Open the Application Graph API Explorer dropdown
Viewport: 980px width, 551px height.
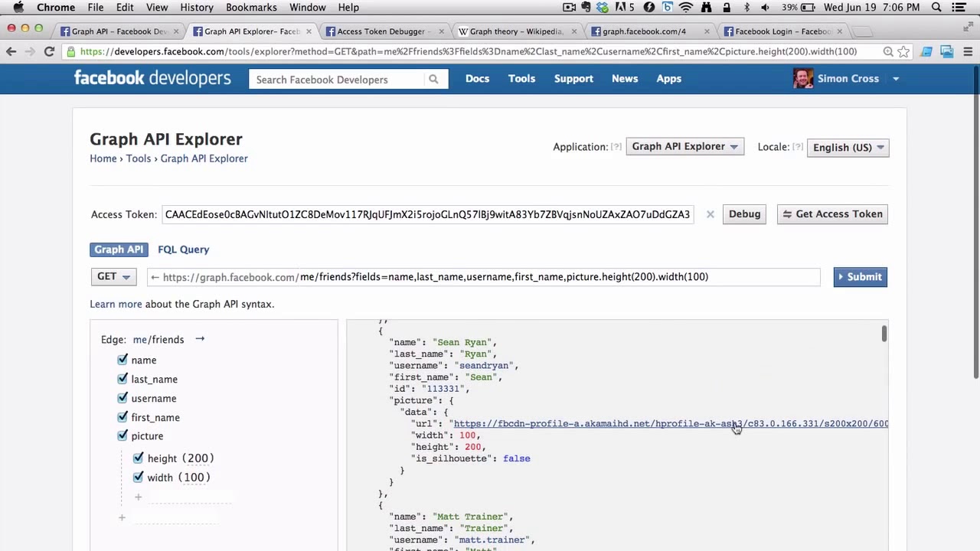(684, 147)
